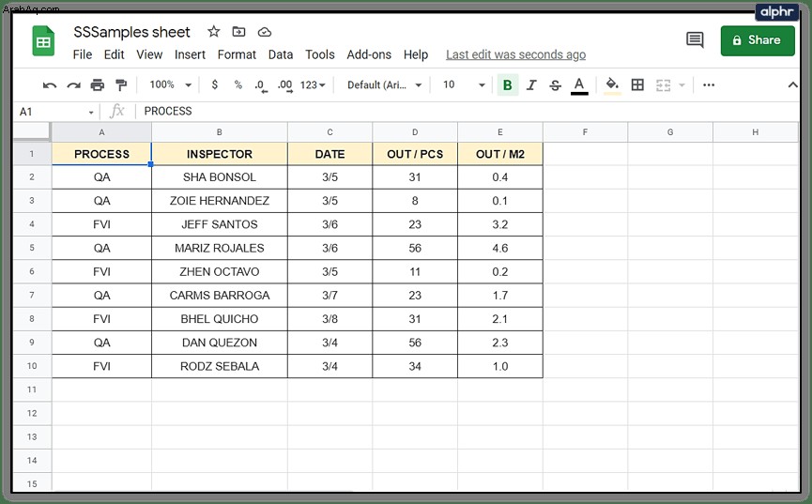Screen dimensions: 812x504
Task: Select column C header
Action: click(x=329, y=132)
